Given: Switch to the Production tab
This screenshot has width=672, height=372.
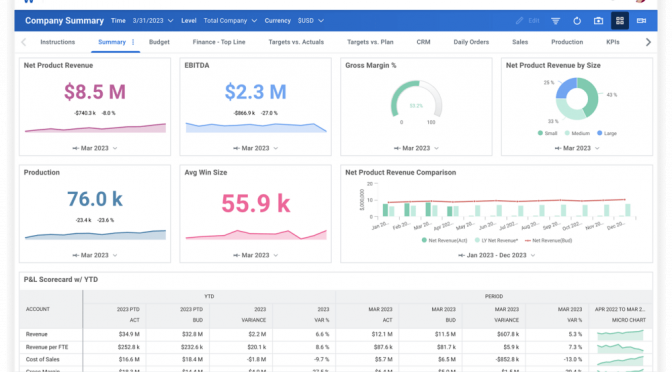Looking at the screenshot, I should pos(567,42).
